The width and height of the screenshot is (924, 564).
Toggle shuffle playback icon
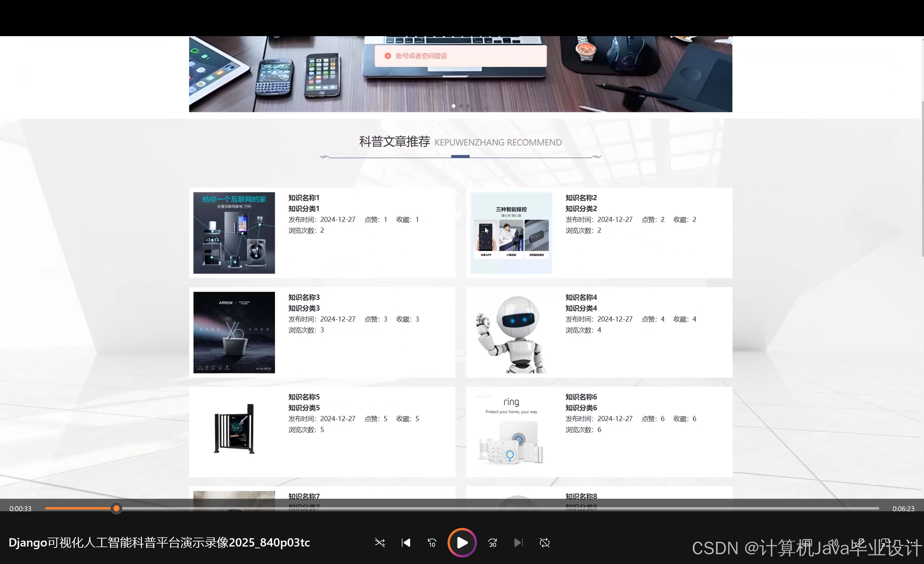pyautogui.click(x=380, y=543)
